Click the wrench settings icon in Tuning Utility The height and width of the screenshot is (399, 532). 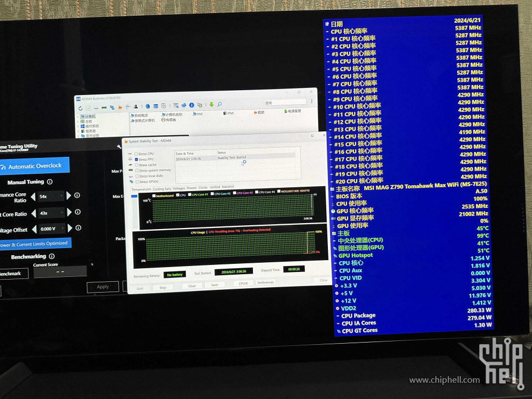[119, 147]
